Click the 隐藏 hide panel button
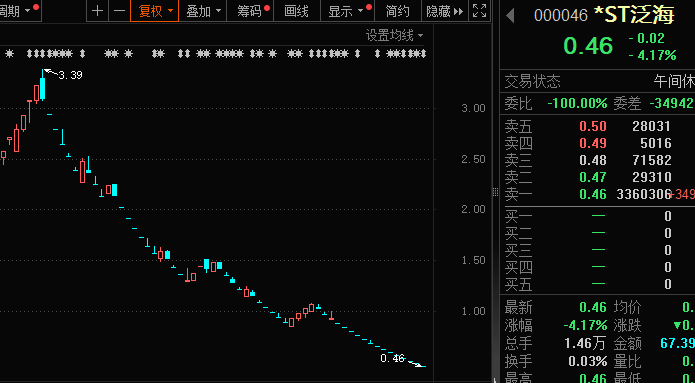Screen dimensions: 695x383 pos(445,11)
